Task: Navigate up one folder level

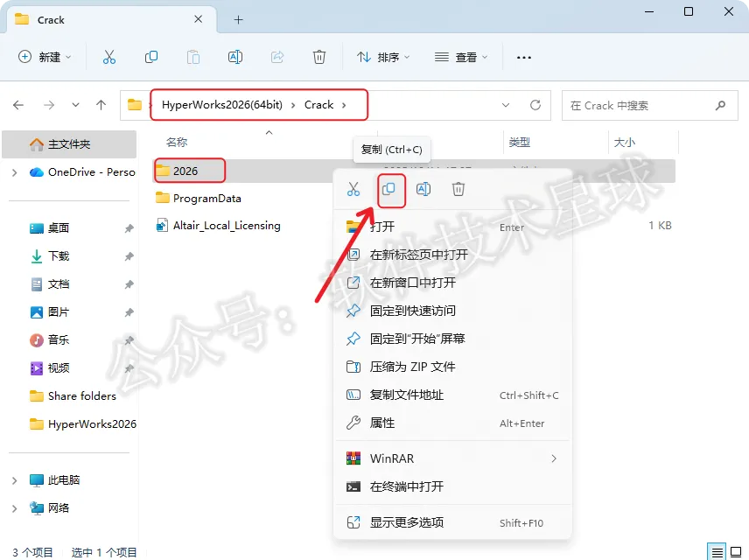Action: [101, 105]
